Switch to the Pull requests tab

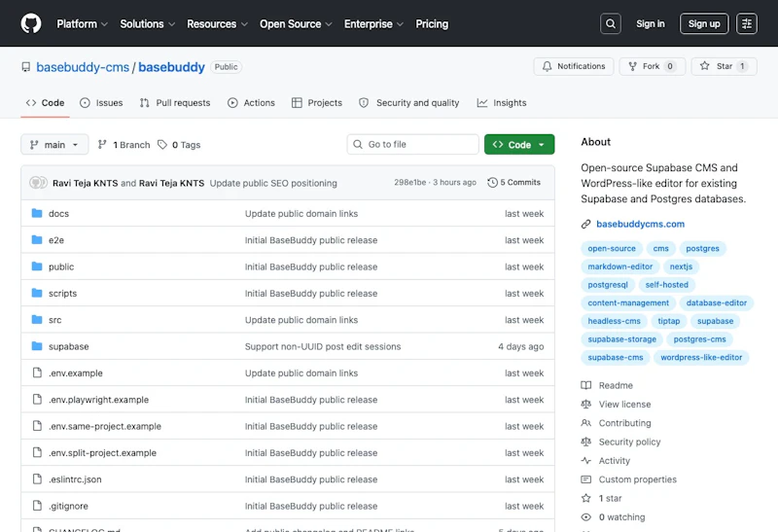175,103
